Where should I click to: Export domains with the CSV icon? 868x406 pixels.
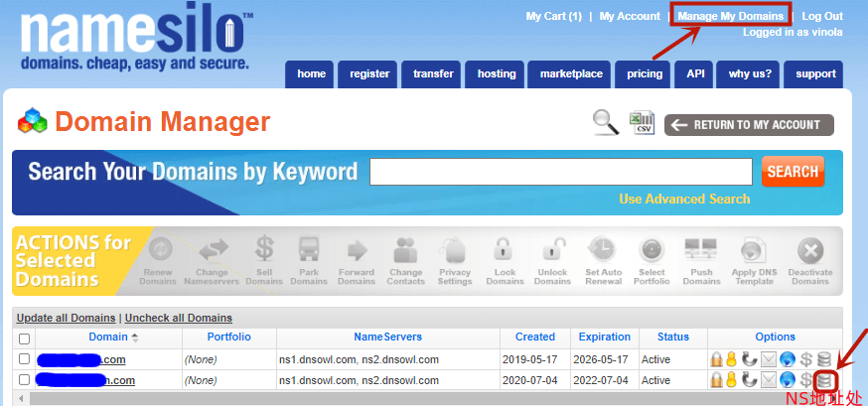[643, 122]
